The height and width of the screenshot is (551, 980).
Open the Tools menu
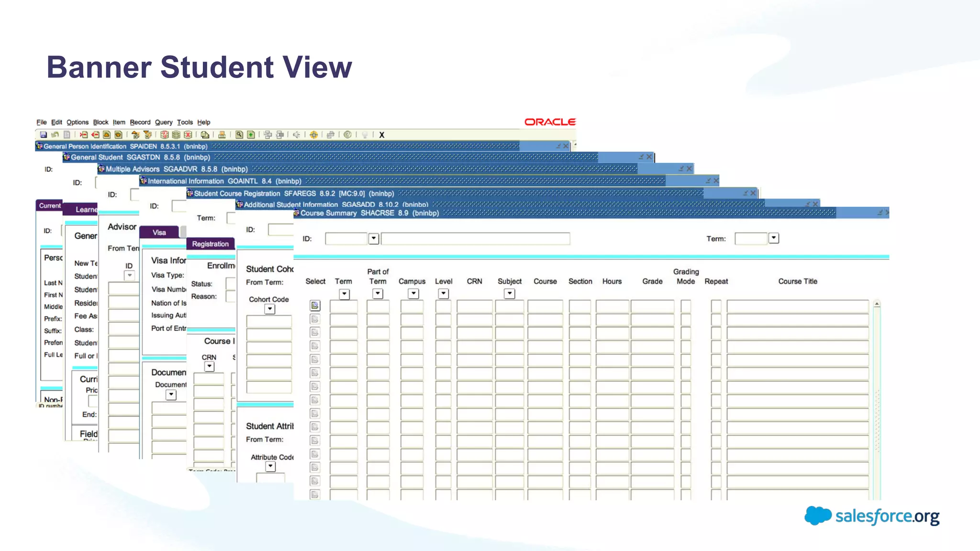pos(185,122)
